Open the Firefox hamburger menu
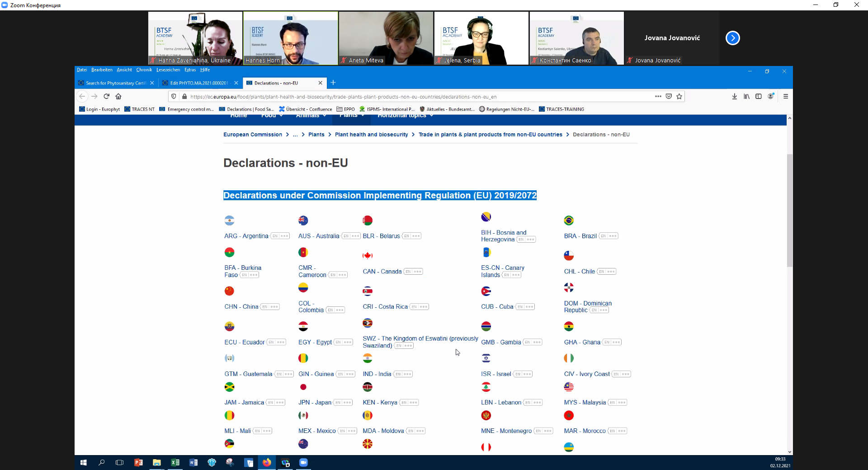 coord(786,96)
